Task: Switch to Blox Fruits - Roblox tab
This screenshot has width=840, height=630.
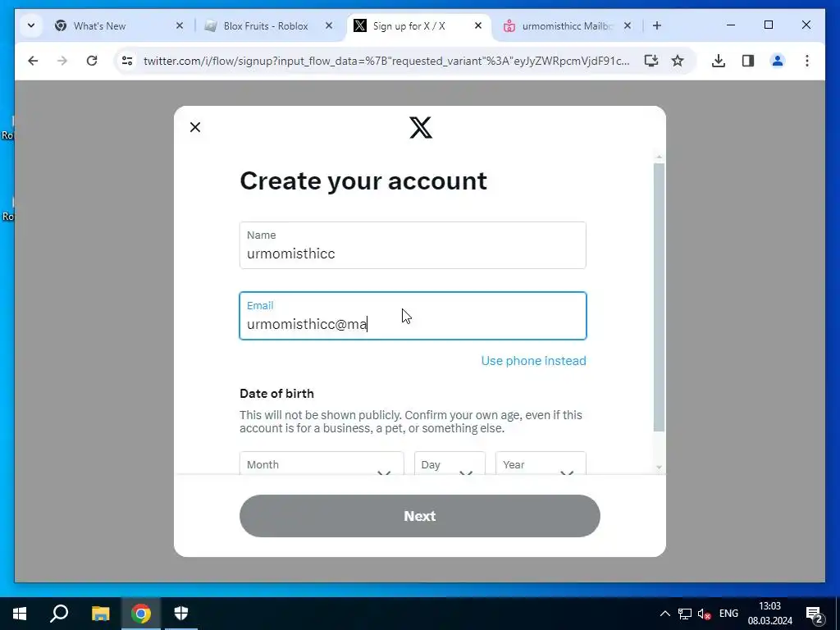Action: (266, 25)
